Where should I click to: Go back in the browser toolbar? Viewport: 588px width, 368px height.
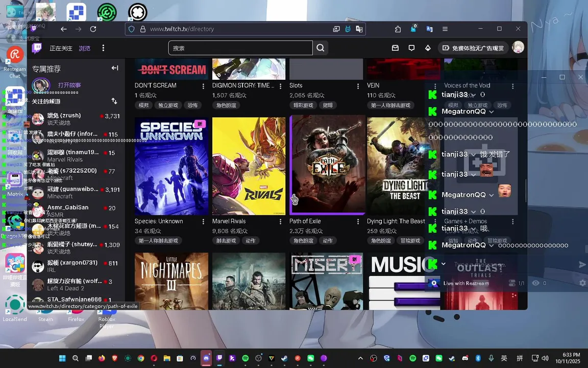click(x=64, y=29)
